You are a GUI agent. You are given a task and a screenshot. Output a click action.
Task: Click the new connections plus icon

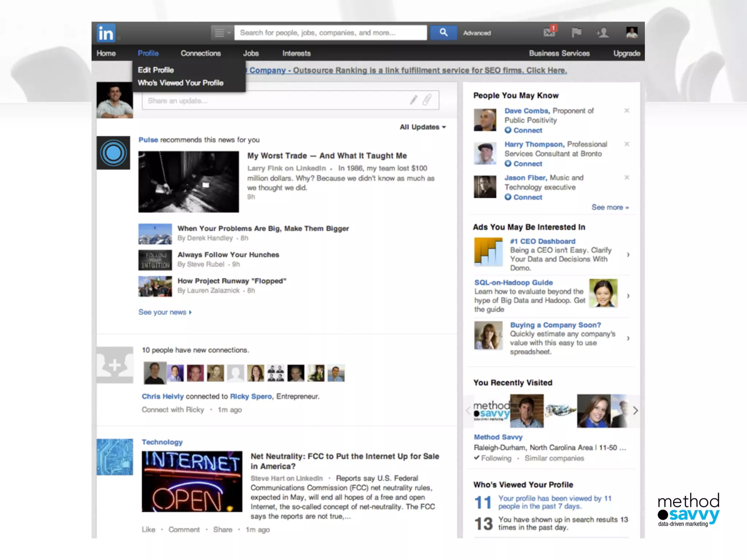tap(115, 365)
